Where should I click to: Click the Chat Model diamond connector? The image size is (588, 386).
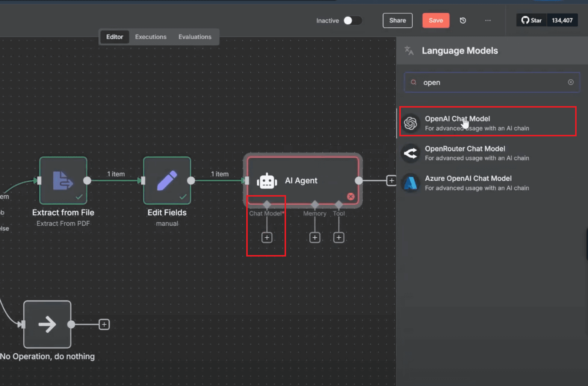tap(267, 205)
